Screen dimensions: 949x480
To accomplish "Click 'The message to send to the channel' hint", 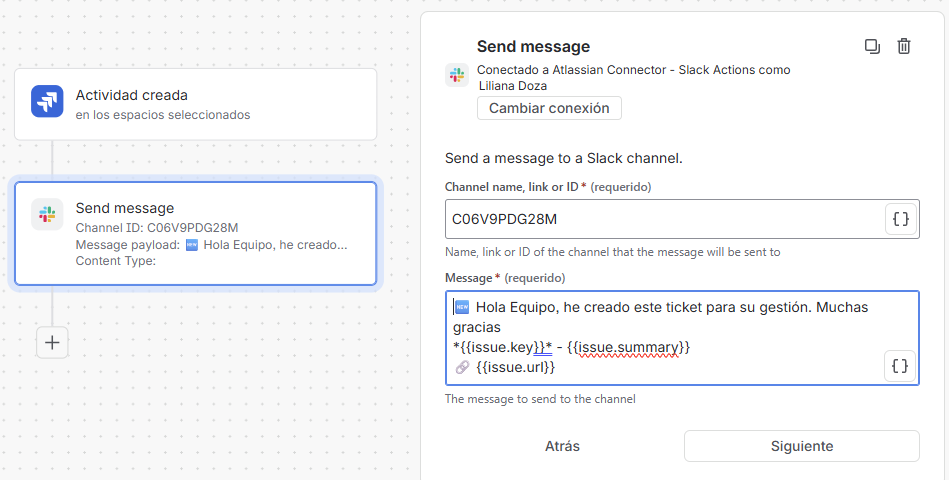I will pyautogui.click(x=540, y=399).
